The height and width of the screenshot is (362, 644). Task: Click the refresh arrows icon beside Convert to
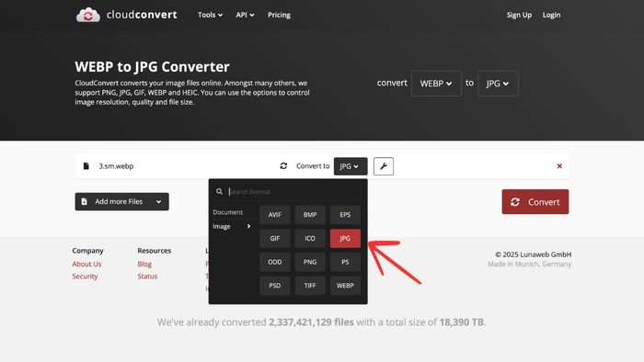point(283,166)
